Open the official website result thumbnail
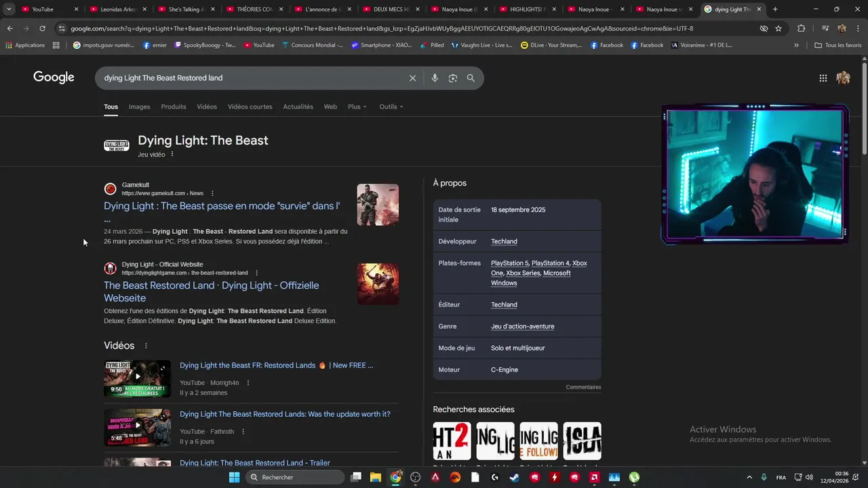The image size is (868, 488). 378,284
